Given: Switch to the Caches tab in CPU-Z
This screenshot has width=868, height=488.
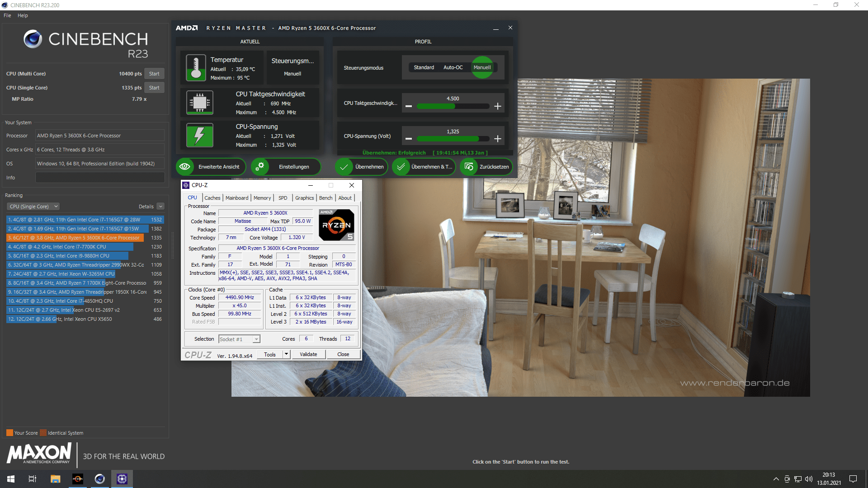Looking at the screenshot, I should (x=212, y=198).
